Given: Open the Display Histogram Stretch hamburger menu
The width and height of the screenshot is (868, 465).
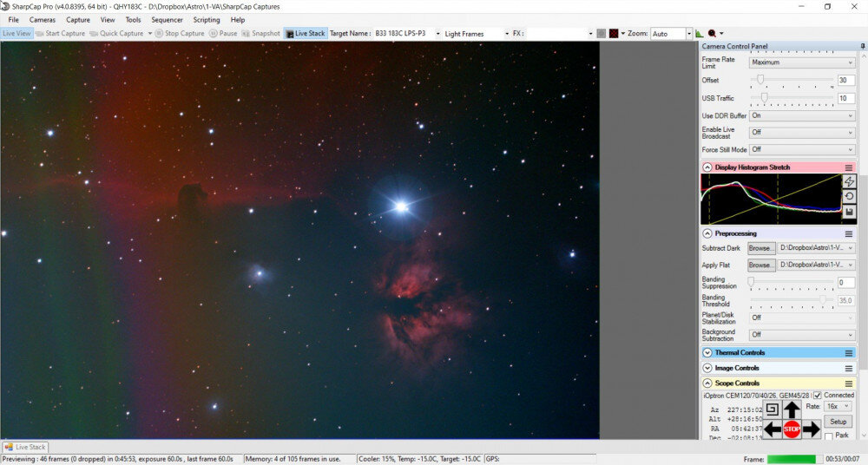Looking at the screenshot, I should coord(849,167).
